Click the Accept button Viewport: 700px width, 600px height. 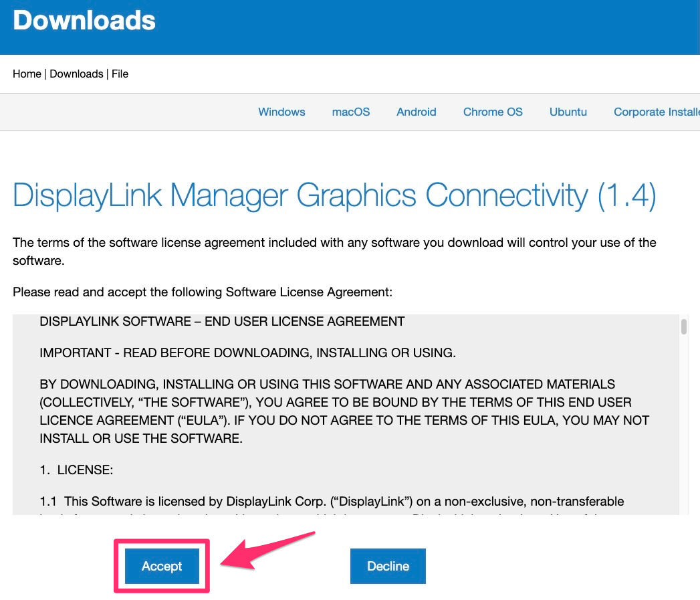coord(162,566)
